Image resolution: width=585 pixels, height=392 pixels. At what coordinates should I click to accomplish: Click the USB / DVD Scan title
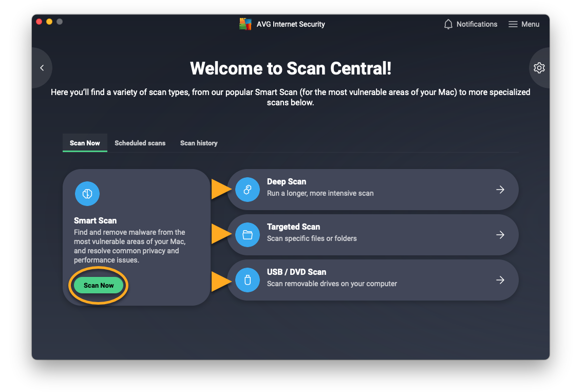(x=296, y=272)
